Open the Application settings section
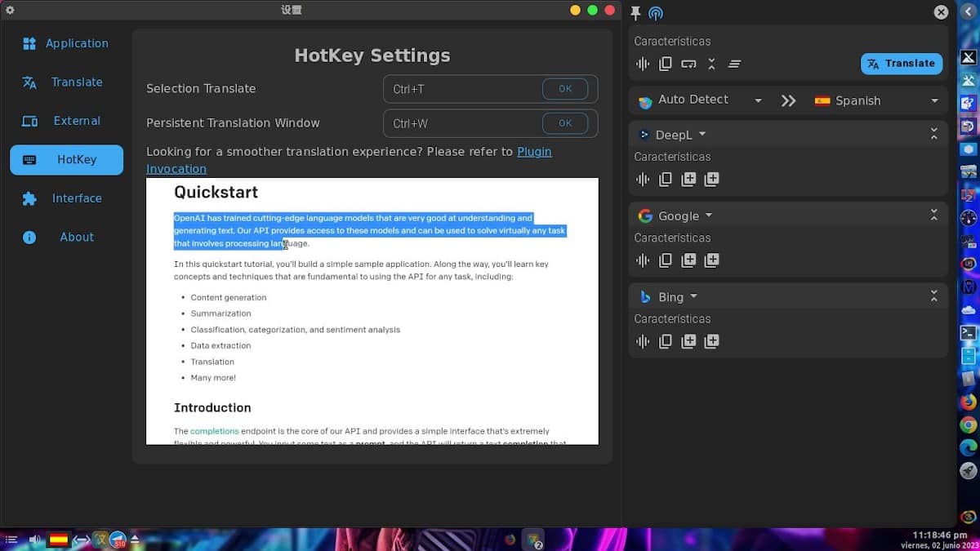 pos(66,43)
